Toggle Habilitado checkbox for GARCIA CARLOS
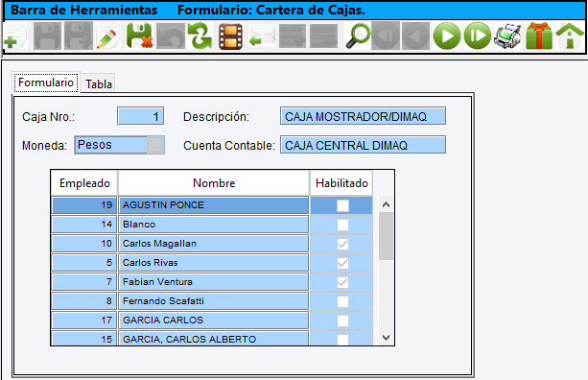The image size is (588, 380). (x=342, y=321)
